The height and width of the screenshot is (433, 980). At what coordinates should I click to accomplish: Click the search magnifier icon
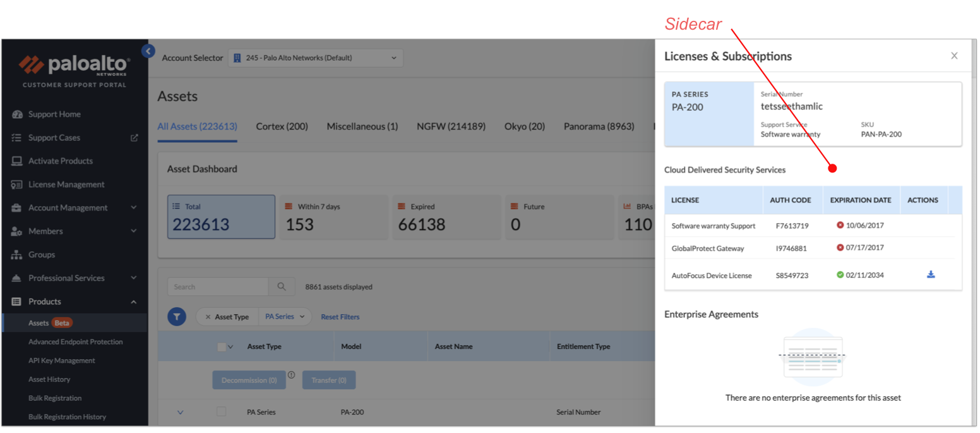click(x=282, y=286)
